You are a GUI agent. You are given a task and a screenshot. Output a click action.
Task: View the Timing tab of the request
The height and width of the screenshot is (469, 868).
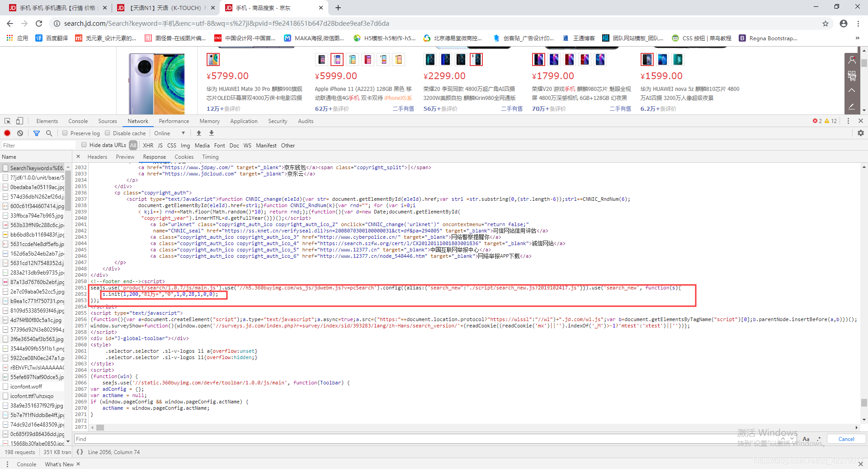click(x=210, y=156)
